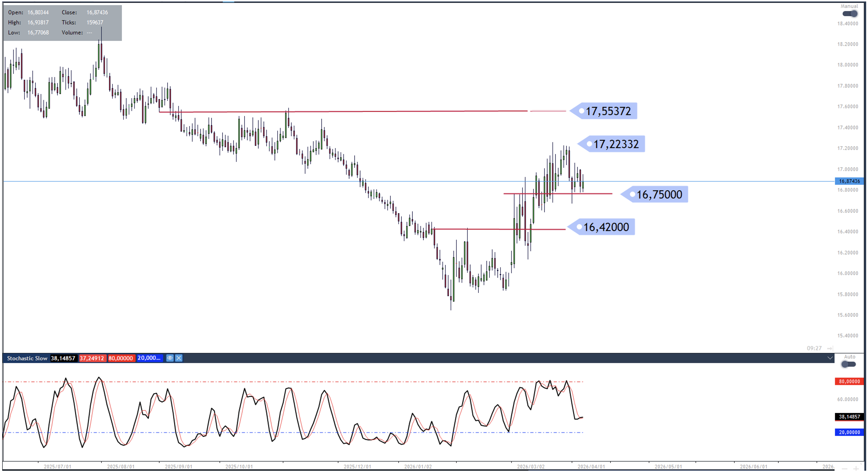
Task: Click the Stochastic Slow indicator name
Action: click(x=27, y=358)
